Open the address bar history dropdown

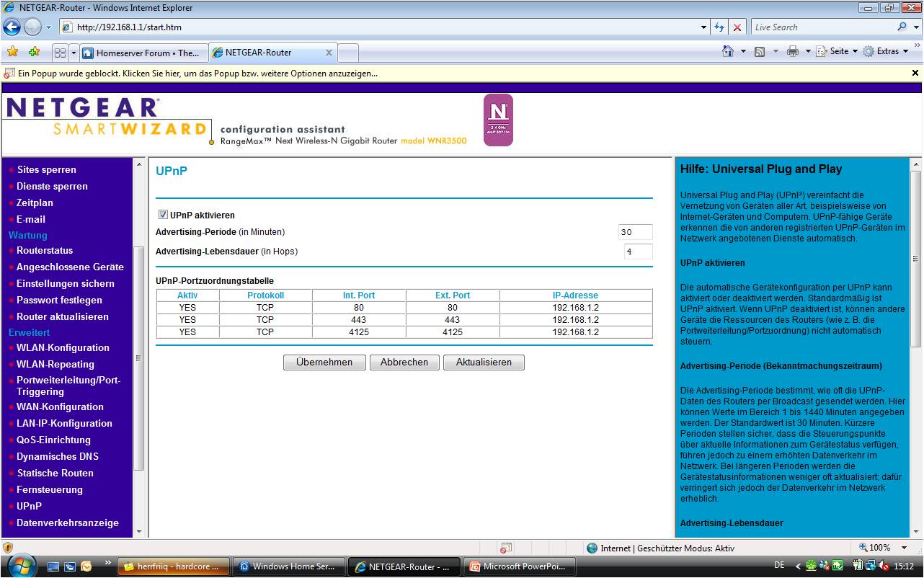coord(704,27)
